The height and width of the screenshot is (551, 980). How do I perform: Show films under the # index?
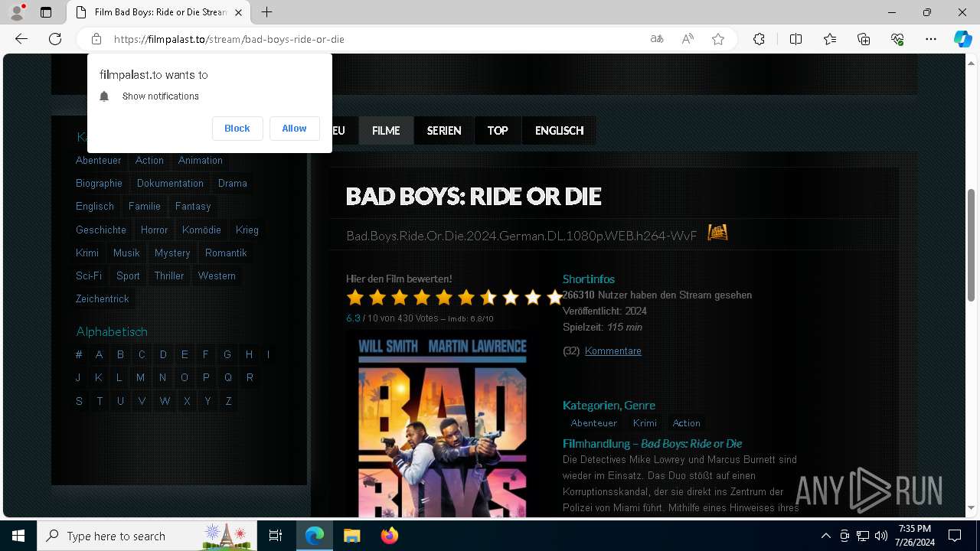click(79, 355)
